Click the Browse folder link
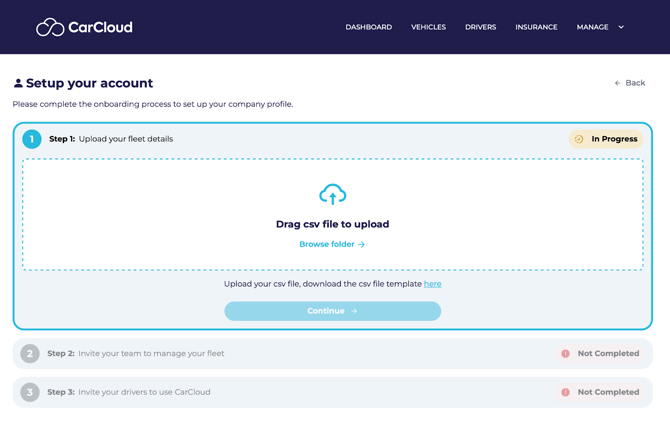Screen dimensions: 670x430 click(332, 244)
